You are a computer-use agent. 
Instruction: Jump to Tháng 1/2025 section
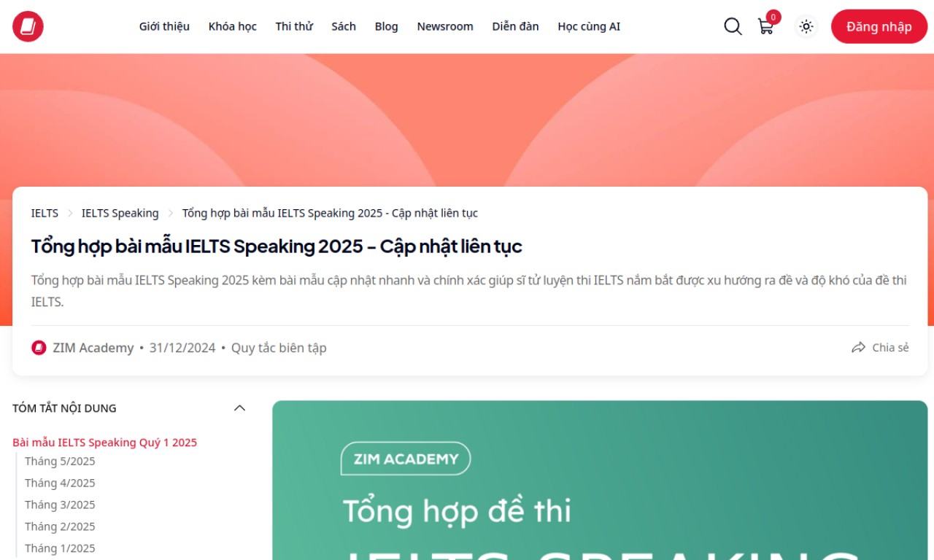tap(60, 548)
